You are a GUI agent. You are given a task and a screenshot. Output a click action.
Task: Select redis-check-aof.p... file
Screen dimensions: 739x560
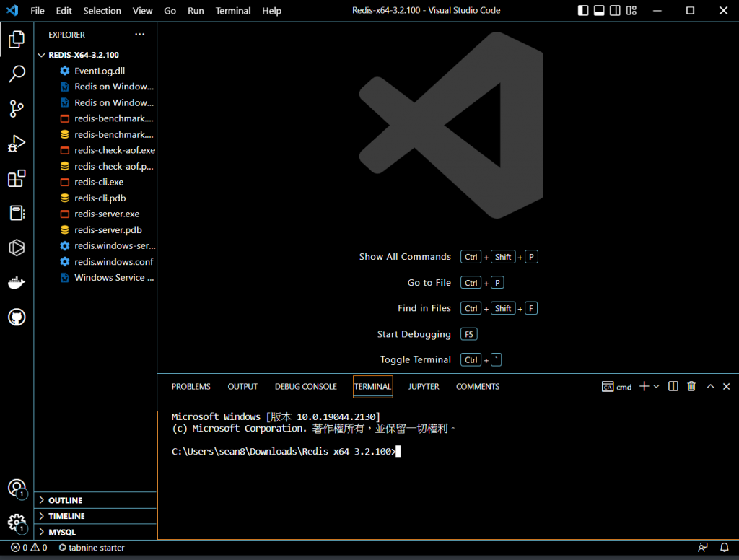pos(96,167)
